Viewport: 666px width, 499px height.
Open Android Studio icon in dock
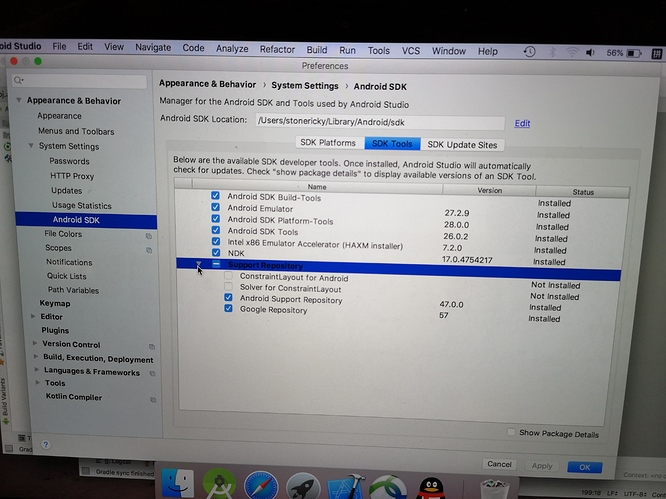(219, 484)
